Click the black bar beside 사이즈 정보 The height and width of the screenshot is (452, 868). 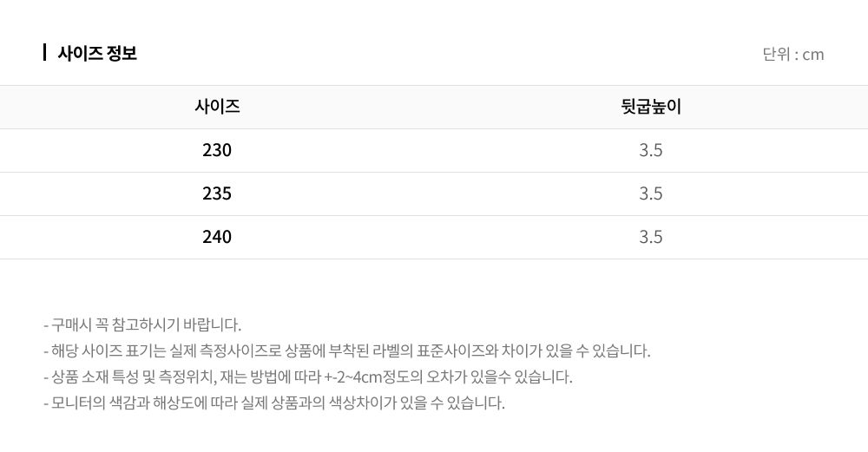pyautogui.click(x=45, y=53)
